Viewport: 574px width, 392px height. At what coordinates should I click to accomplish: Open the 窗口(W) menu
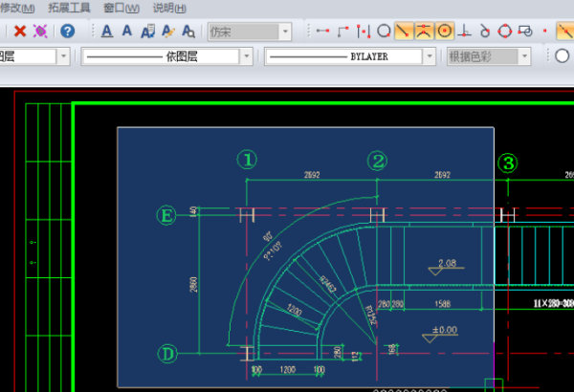click(121, 8)
